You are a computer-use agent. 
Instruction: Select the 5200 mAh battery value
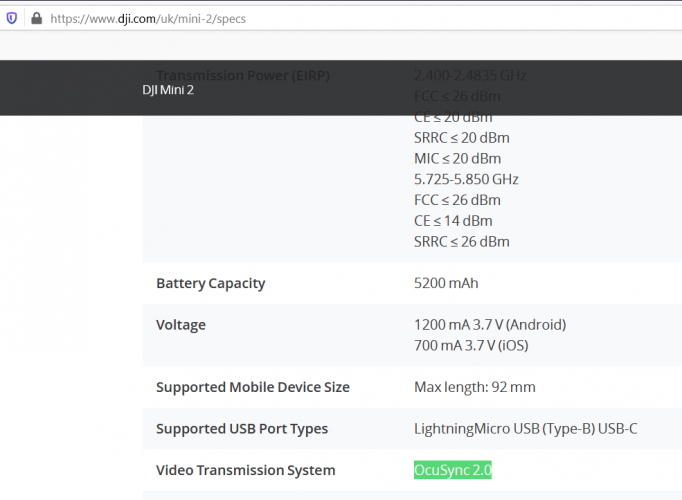pos(446,283)
